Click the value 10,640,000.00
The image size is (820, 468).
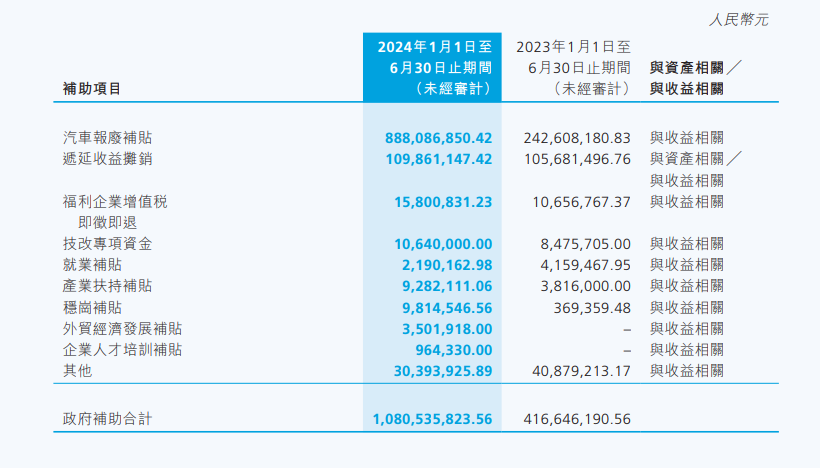tap(443, 244)
